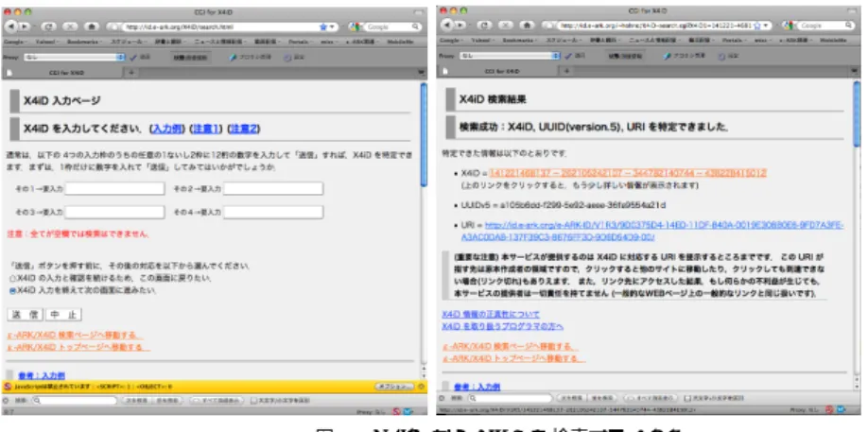Open Bookmarks folder in right window bookmarks bar
Image resolution: width=868 pixels, height=432 pixels.
pyautogui.click(x=520, y=41)
